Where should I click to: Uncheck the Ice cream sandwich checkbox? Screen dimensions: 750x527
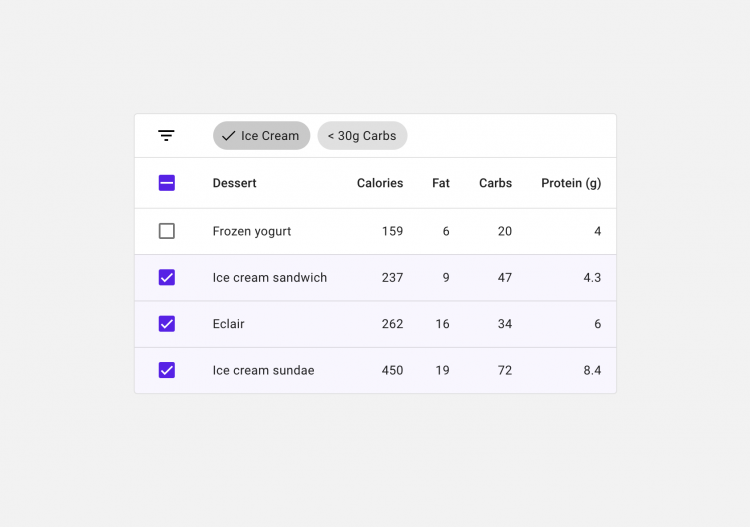(166, 277)
